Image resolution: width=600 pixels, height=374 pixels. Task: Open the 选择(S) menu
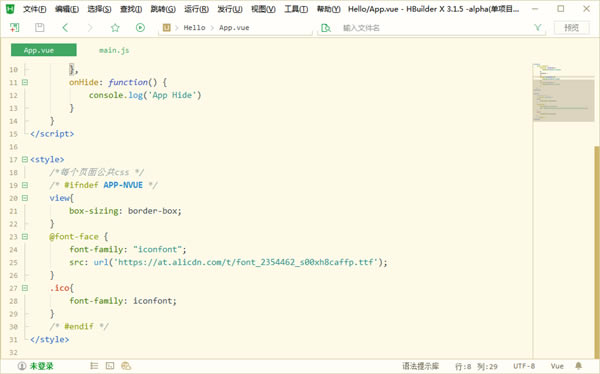(x=99, y=9)
